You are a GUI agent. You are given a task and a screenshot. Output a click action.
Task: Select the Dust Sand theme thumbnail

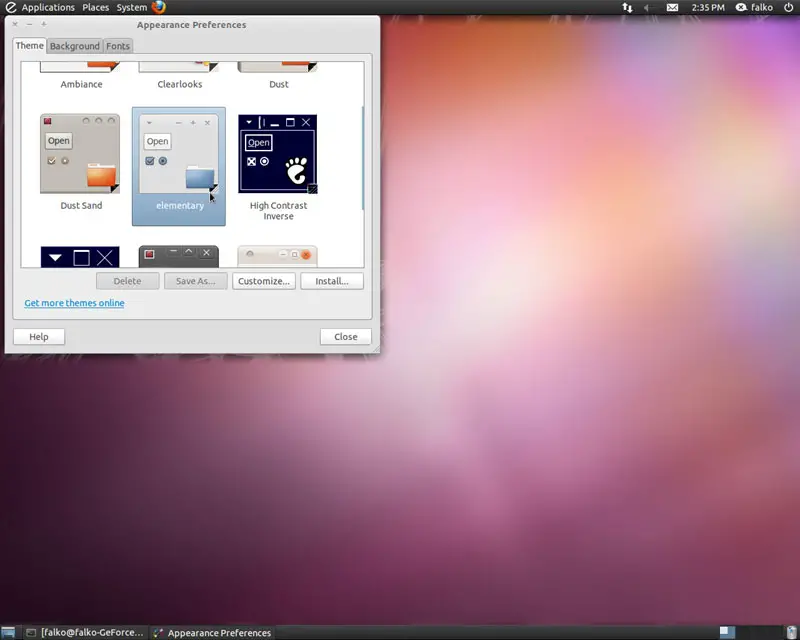(x=80, y=154)
